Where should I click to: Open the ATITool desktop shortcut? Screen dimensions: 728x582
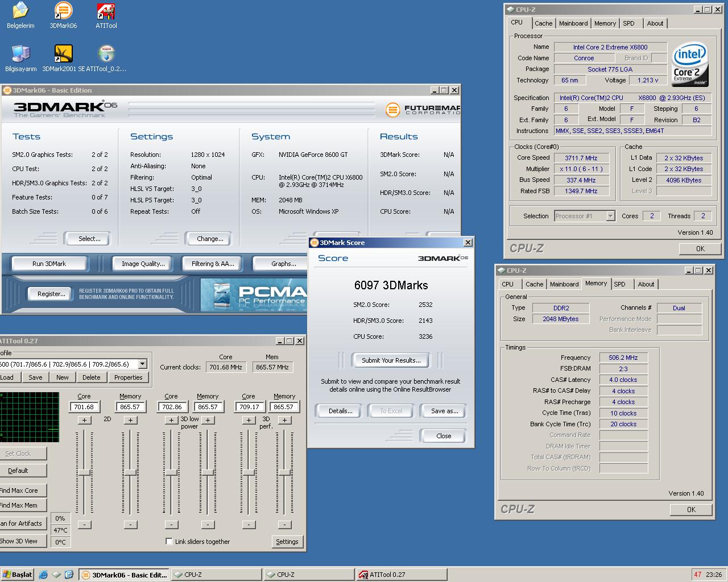(x=106, y=15)
